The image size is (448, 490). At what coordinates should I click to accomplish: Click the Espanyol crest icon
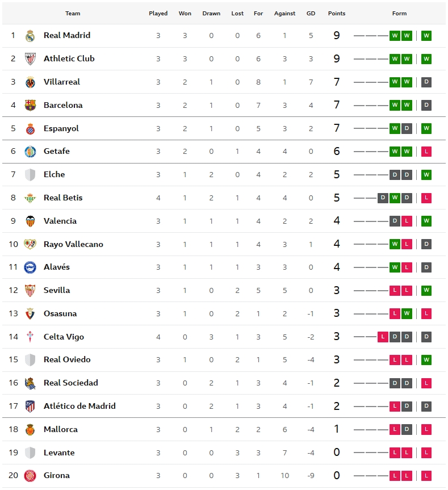30,128
